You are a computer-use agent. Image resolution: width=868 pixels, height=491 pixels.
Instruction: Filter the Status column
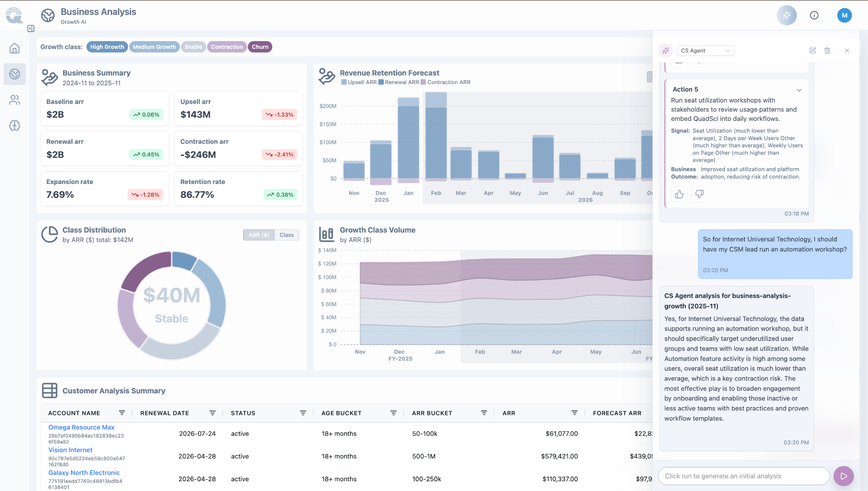(303, 413)
